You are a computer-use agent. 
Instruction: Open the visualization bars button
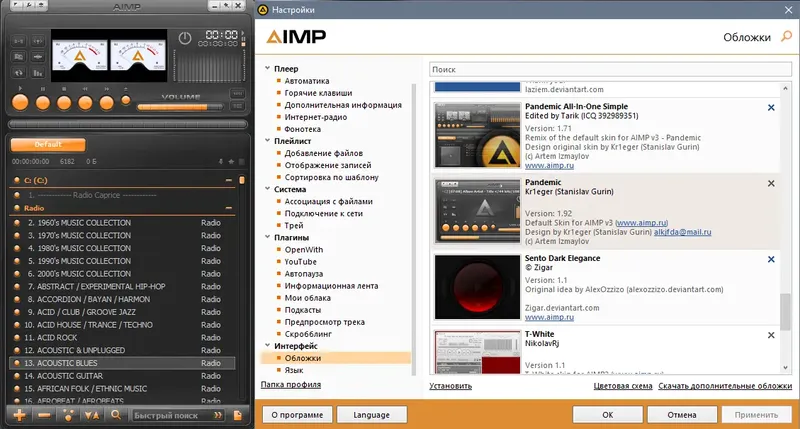click(x=38, y=73)
